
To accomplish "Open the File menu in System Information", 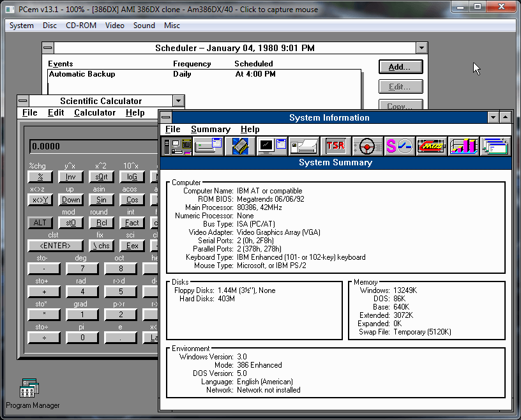I will pos(173,130).
